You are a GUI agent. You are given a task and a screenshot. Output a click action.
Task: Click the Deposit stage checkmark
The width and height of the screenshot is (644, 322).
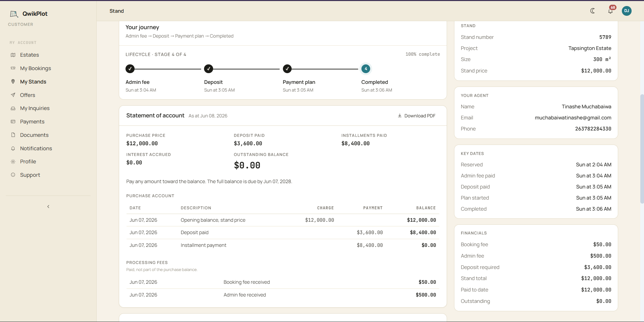[209, 69]
